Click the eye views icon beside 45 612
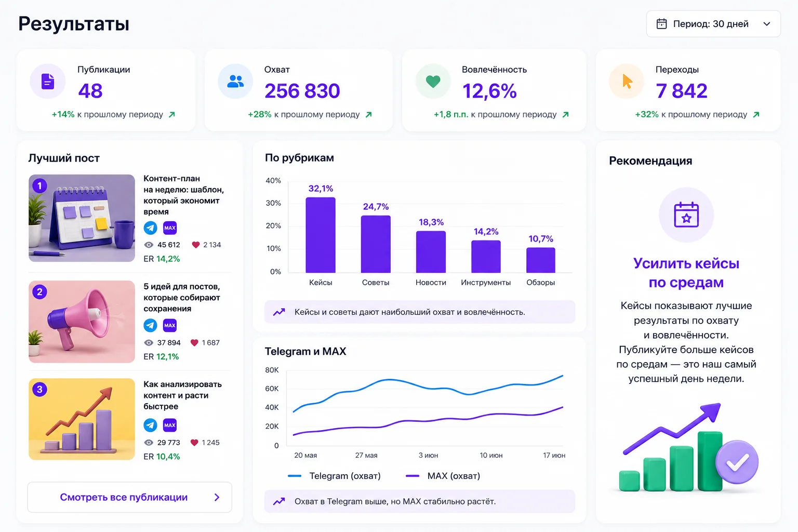Viewport: 798px width, 532px height. (149, 245)
